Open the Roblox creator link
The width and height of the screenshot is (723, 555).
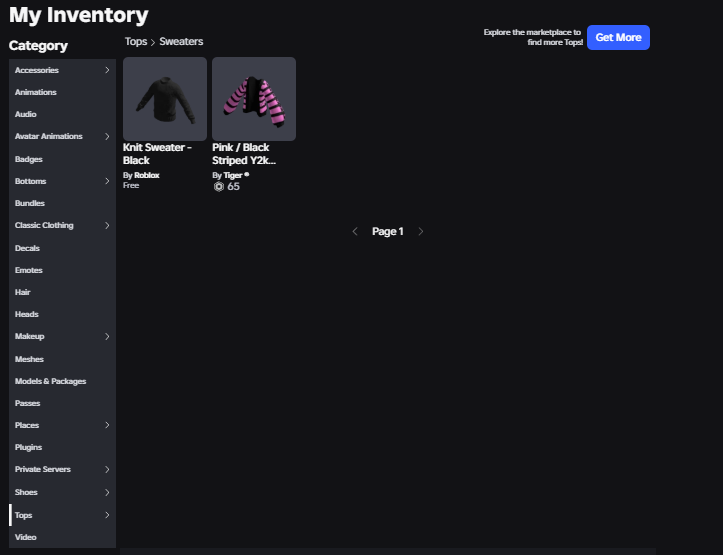pyautogui.click(x=147, y=175)
